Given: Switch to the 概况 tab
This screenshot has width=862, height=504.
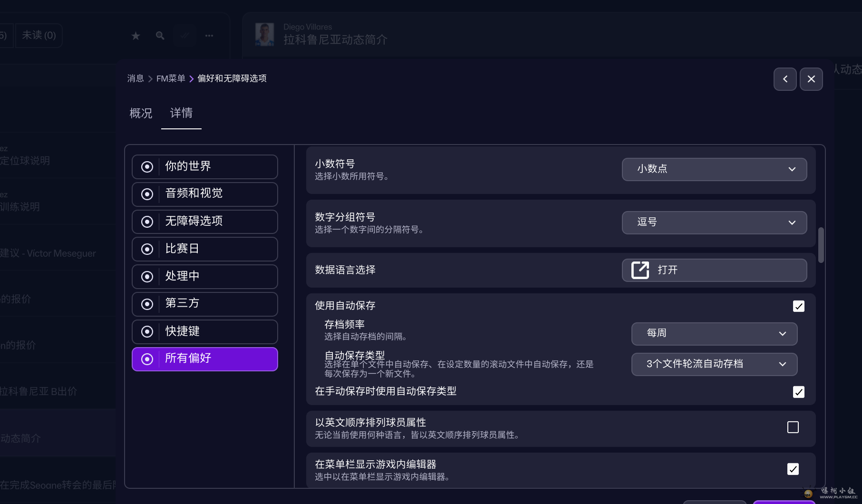Looking at the screenshot, I should 141,113.
